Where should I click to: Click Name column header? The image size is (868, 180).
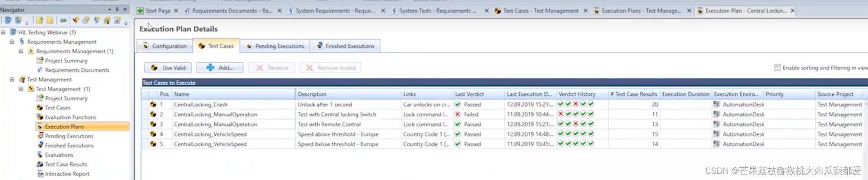pyautogui.click(x=233, y=94)
